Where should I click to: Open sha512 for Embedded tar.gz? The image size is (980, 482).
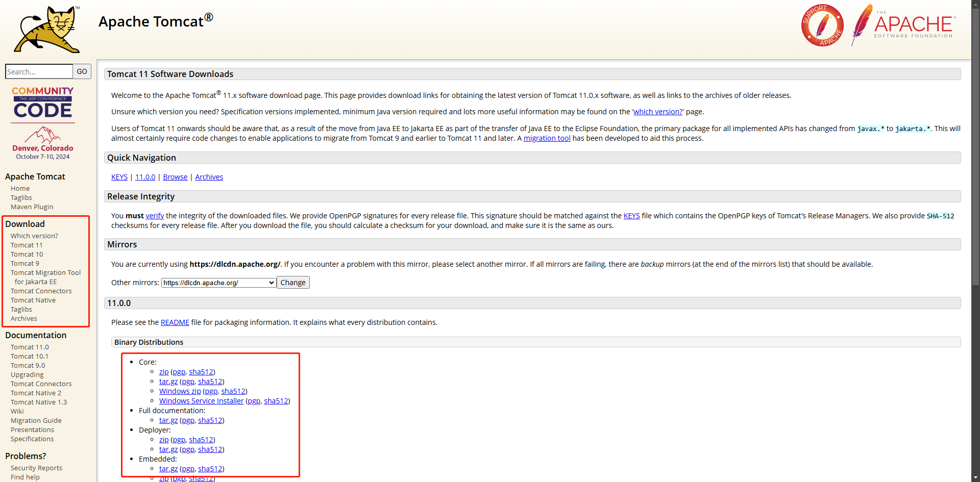[x=210, y=469]
